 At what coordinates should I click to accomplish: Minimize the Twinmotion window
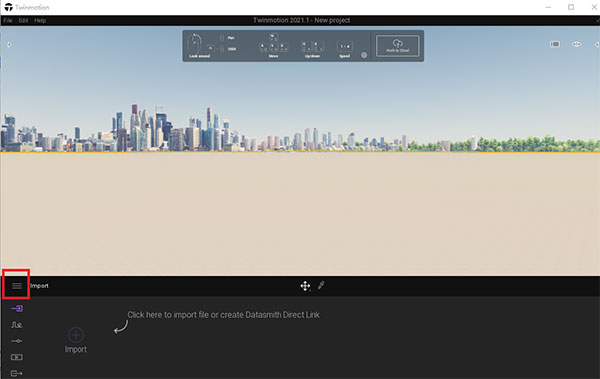[548, 7]
